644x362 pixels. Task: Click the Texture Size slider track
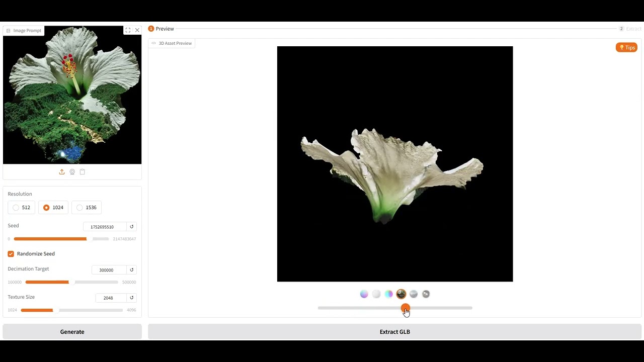coord(72,310)
